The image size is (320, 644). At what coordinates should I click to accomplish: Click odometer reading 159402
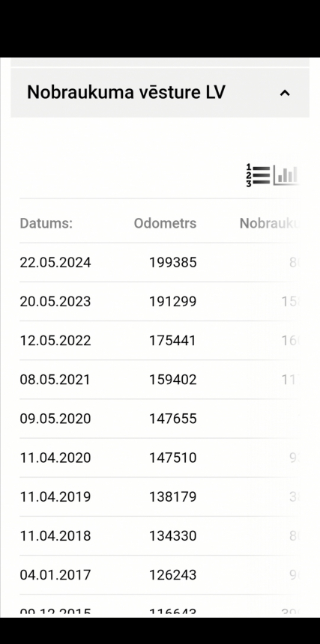coord(172,380)
